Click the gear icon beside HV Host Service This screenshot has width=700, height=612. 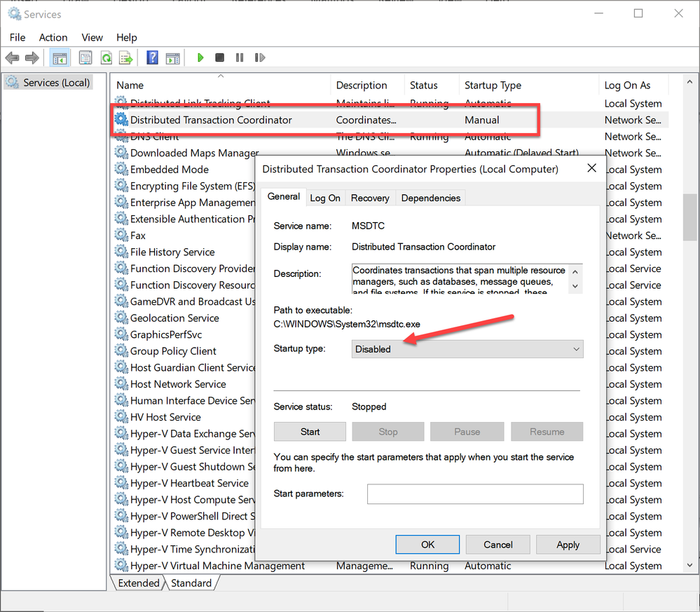tap(121, 417)
